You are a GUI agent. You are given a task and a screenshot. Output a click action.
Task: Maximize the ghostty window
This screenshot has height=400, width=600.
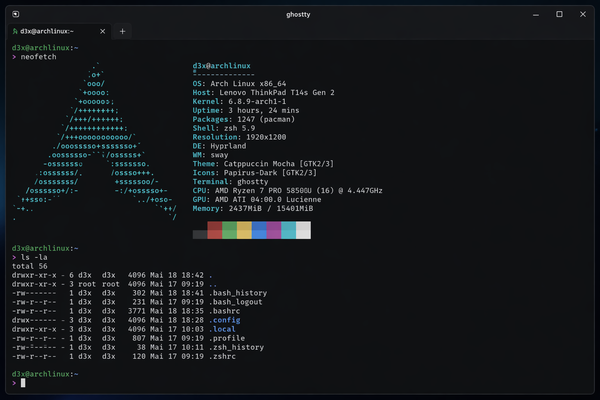coord(559,14)
